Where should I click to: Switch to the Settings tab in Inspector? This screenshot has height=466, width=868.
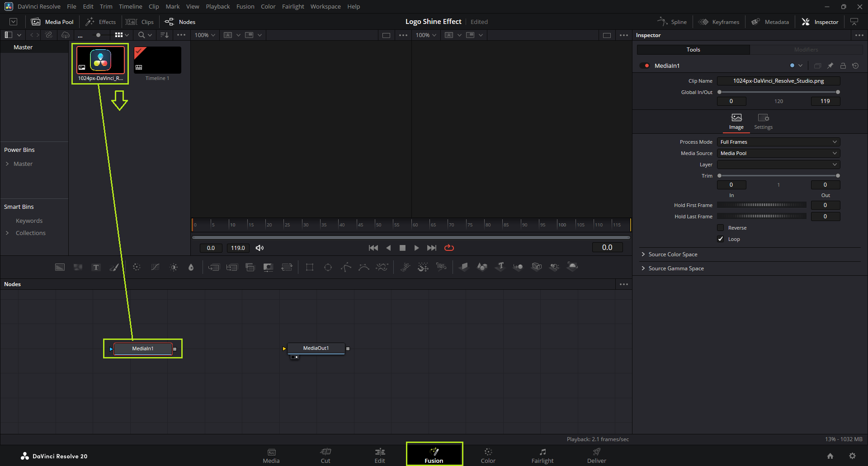[763, 121]
